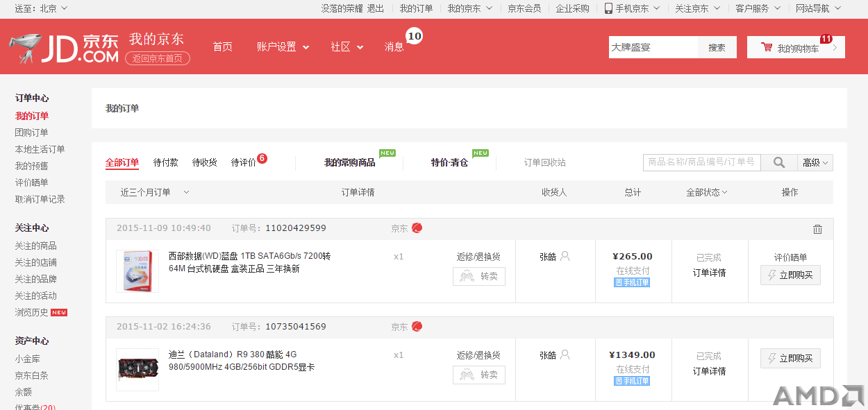The width and height of the screenshot is (868, 410).
Task: Expand 高级 advanced search options
Action: point(815,162)
